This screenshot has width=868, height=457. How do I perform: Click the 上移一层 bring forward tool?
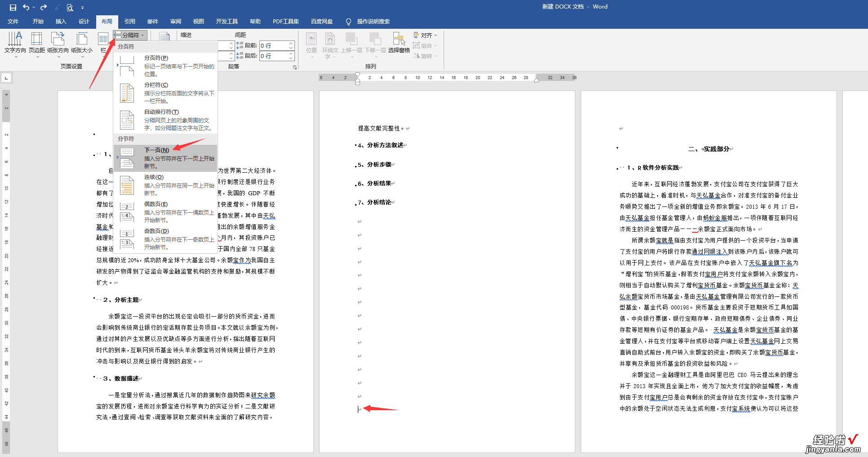tap(352, 45)
